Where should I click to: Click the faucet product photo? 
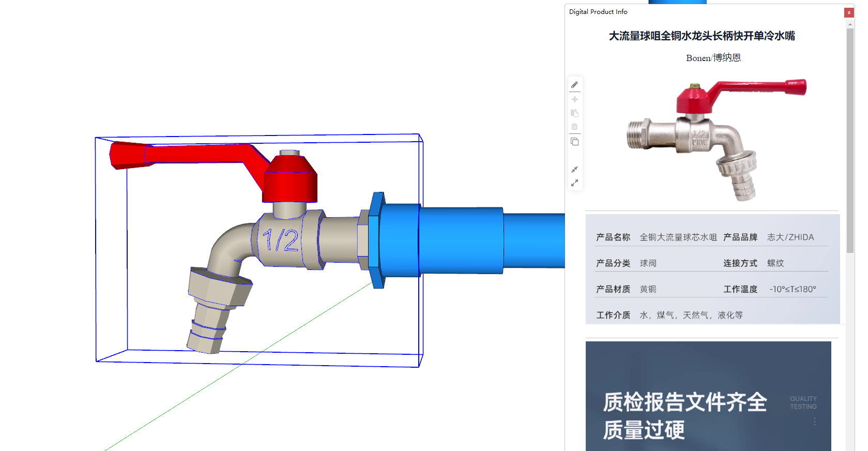pyautogui.click(x=717, y=140)
